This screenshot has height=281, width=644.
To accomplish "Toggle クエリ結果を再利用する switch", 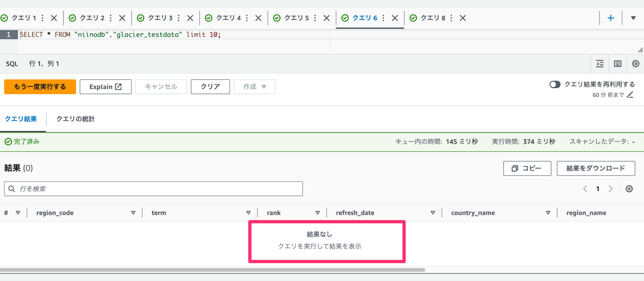I will (555, 84).
